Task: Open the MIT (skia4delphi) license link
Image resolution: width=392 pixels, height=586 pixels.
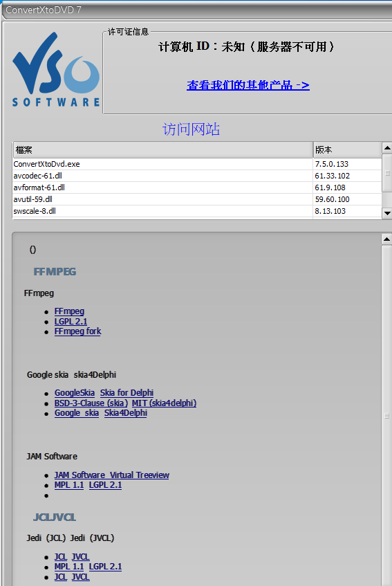Action: (164, 403)
